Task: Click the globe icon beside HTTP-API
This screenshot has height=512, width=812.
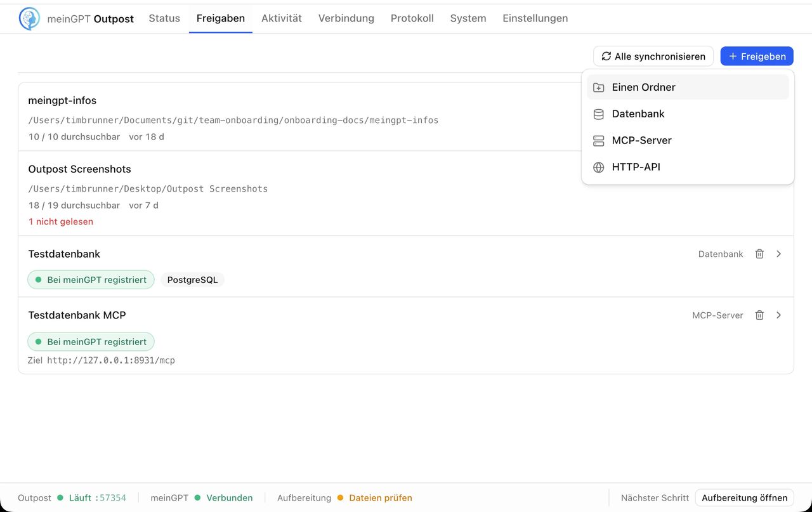Action: (598, 167)
